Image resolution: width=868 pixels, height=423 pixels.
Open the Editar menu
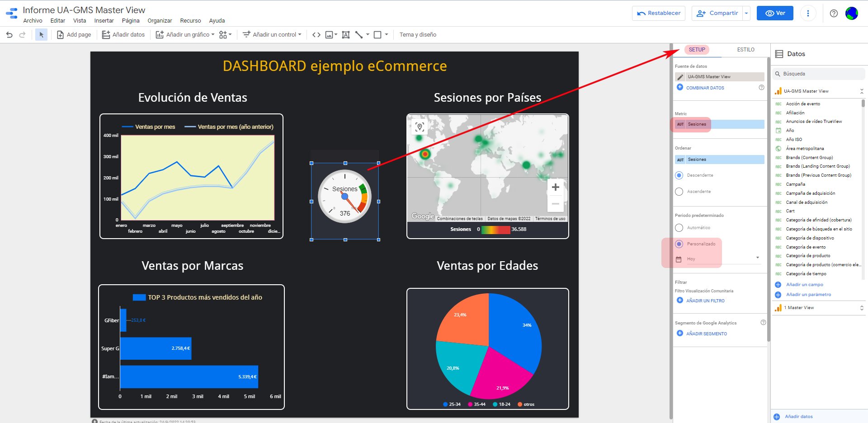(57, 21)
